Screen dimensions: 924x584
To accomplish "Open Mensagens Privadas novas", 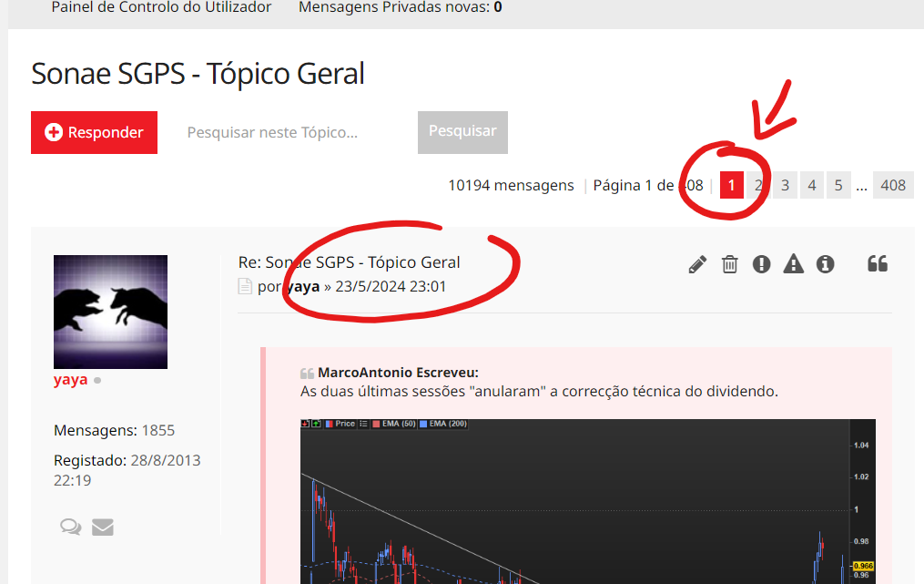I will pos(401,7).
